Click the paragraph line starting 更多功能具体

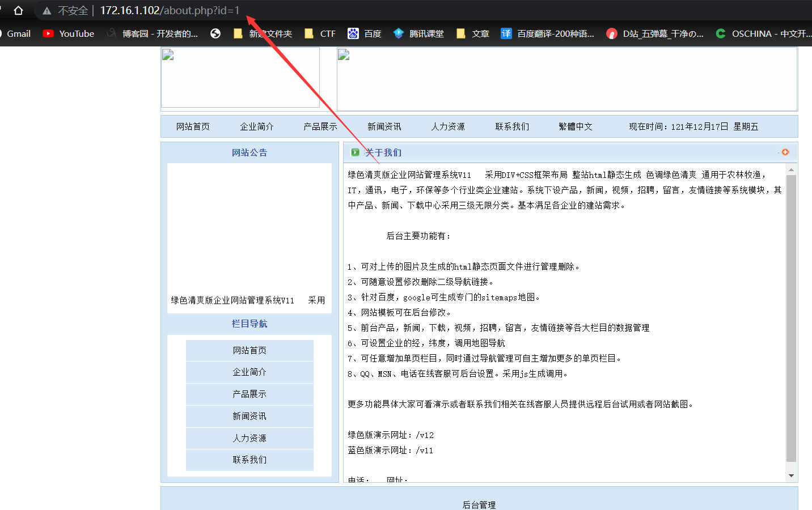[x=522, y=404]
